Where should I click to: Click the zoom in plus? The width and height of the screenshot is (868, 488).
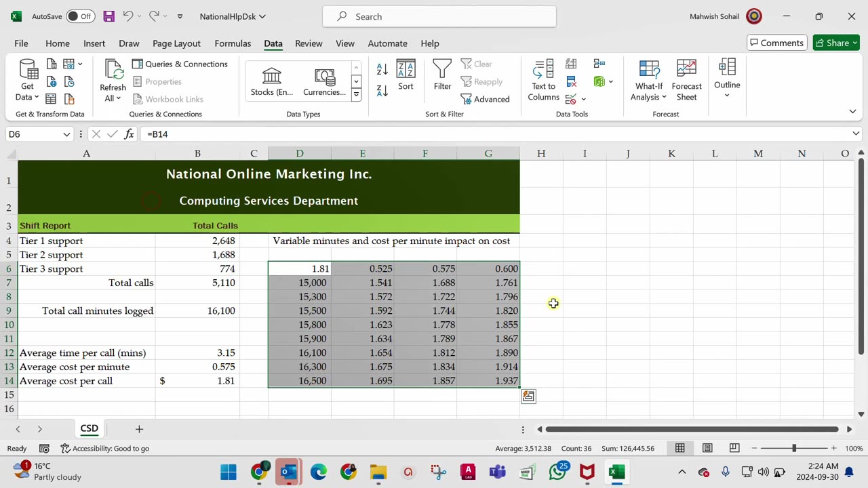coord(833,448)
